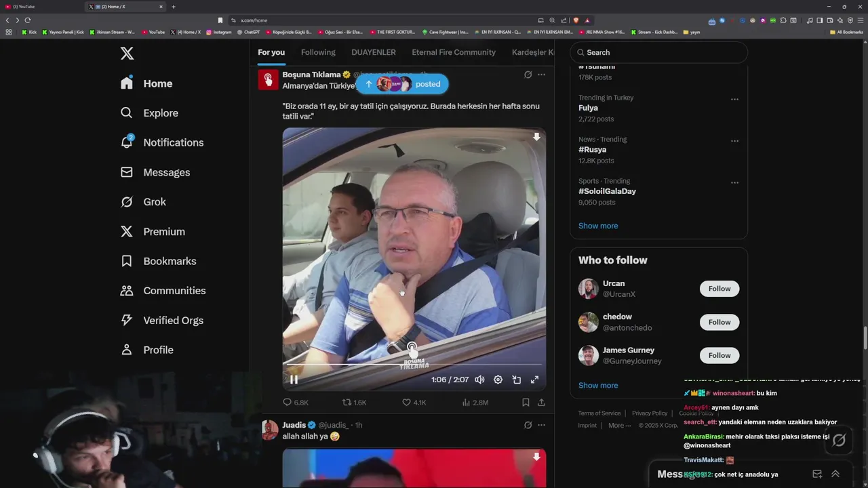Switch to the YouTube browser tab
Viewport: 868px width, 488px height.
(x=41, y=7)
